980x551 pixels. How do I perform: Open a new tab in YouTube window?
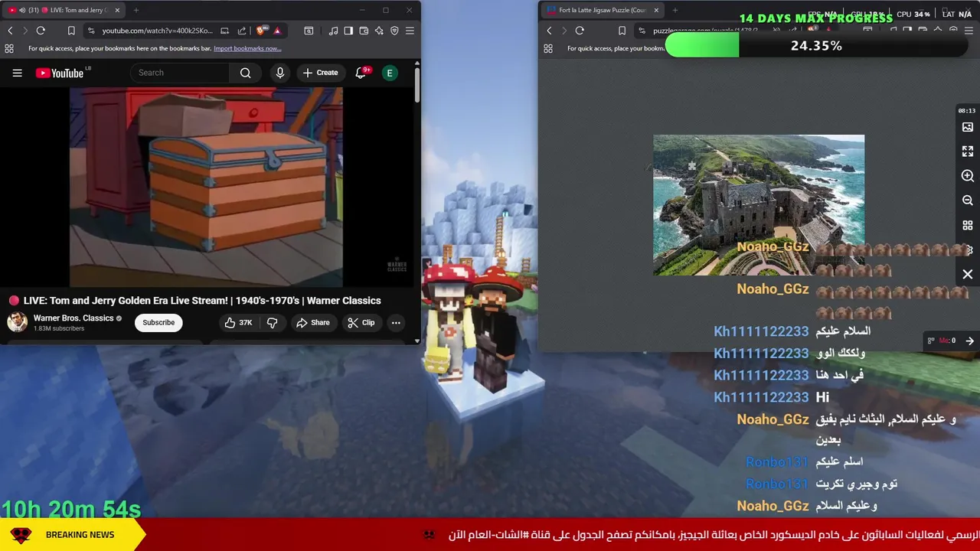point(136,10)
